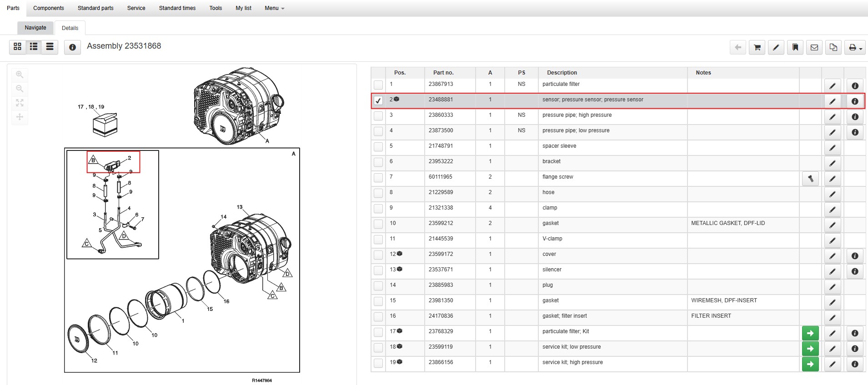Add to shopping cart from toolbar

click(757, 47)
